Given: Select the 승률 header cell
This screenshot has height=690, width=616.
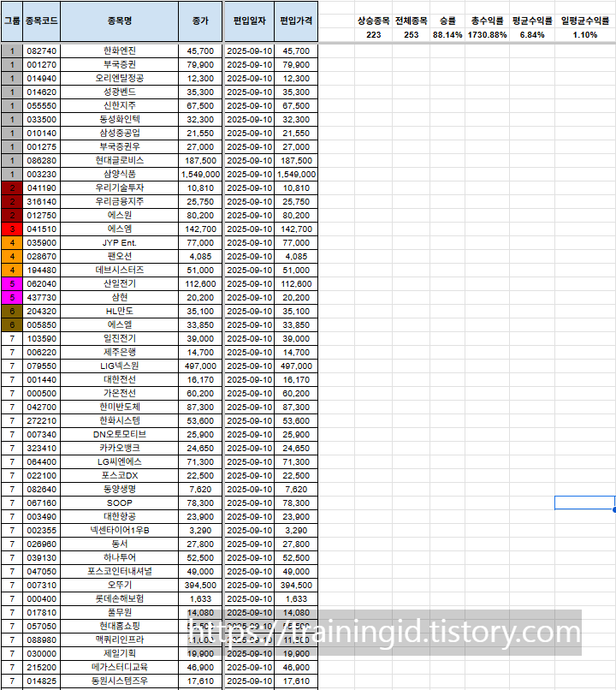Looking at the screenshot, I should click(x=447, y=21).
